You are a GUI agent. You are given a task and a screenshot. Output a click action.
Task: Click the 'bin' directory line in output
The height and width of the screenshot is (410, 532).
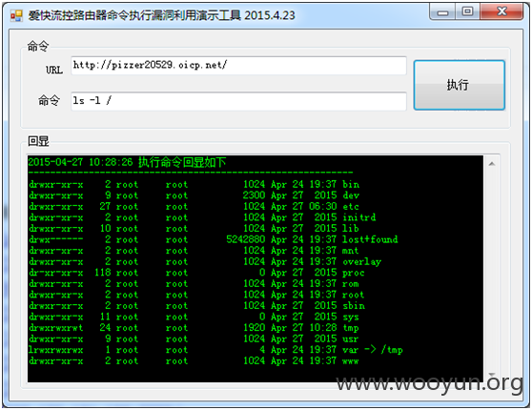point(194,185)
